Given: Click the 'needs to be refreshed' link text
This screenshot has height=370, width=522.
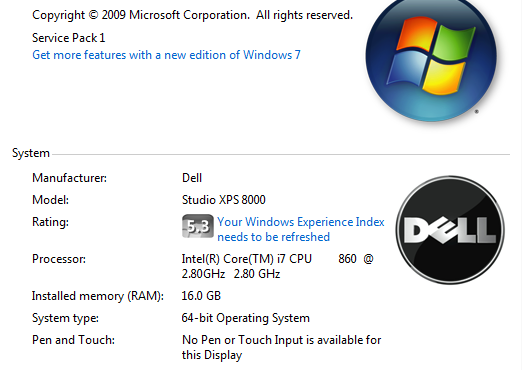Looking at the screenshot, I should (x=273, y=237).
